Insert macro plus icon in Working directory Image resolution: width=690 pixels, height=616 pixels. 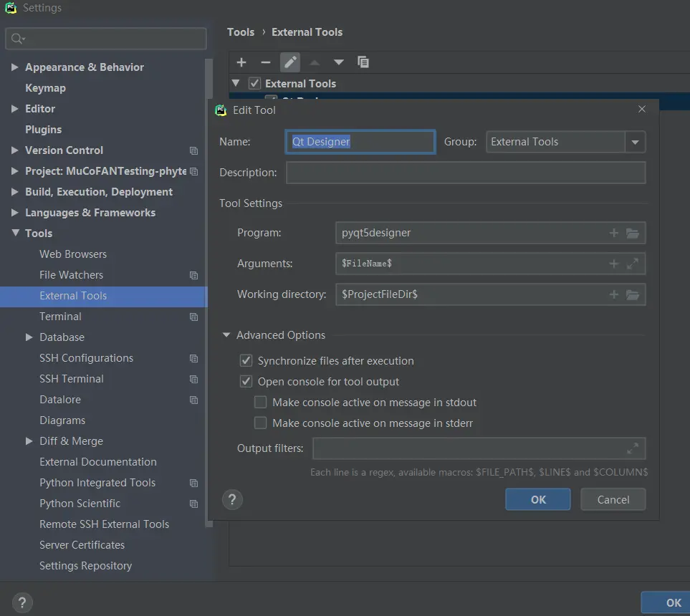coord(613,294)
